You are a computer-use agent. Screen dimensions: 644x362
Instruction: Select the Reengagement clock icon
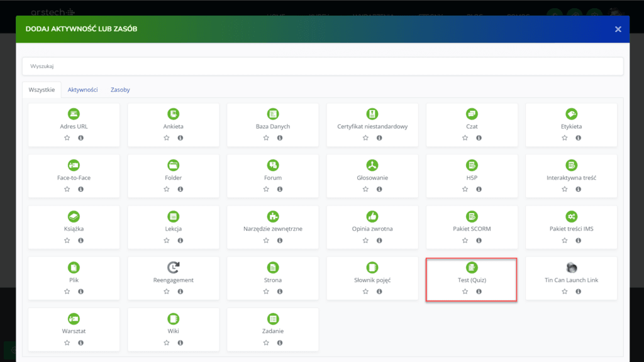coord(174,268)
